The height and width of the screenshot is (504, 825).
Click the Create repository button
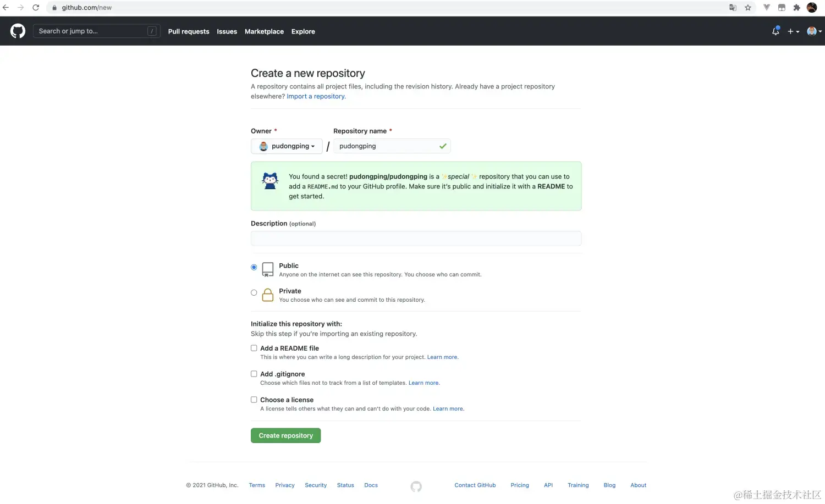[285, 435]
